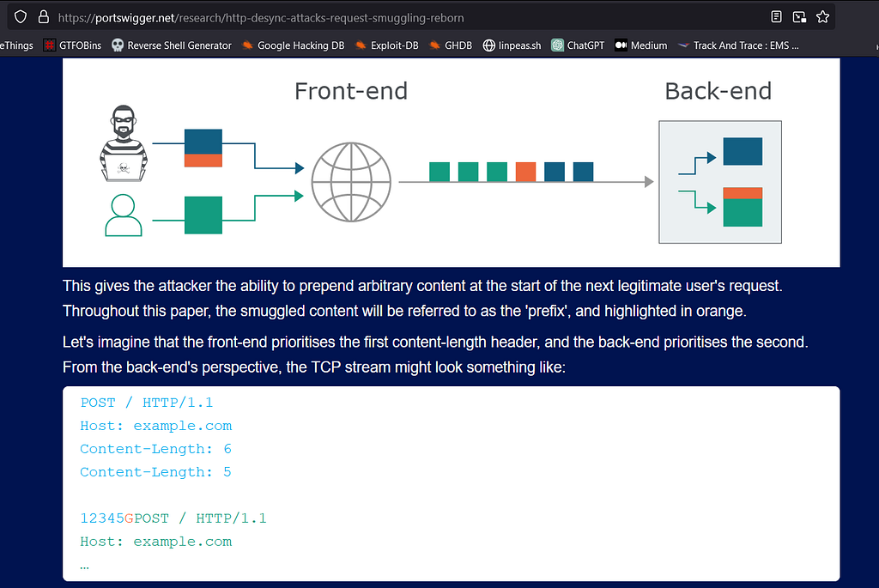Click the padlock site security icon
879x588 pixels.
(x=43, y=17)
